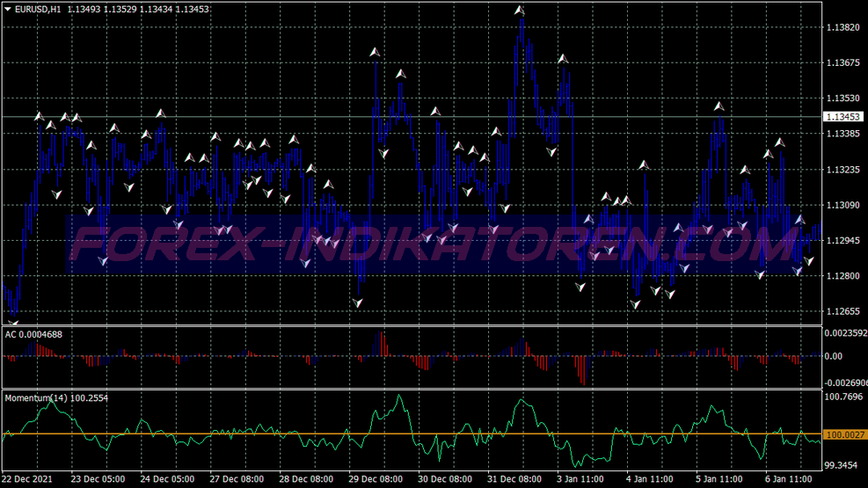This screenshot has width=868, height=488.
Task: Click the lowest down arrow near 4 Jan
Action: (635, 305)
